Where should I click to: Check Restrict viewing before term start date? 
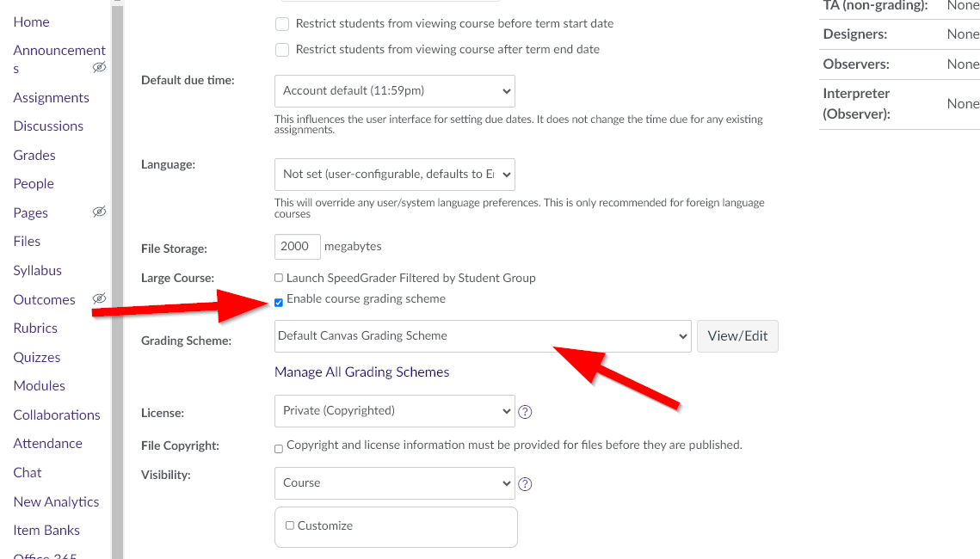(282, 24)
